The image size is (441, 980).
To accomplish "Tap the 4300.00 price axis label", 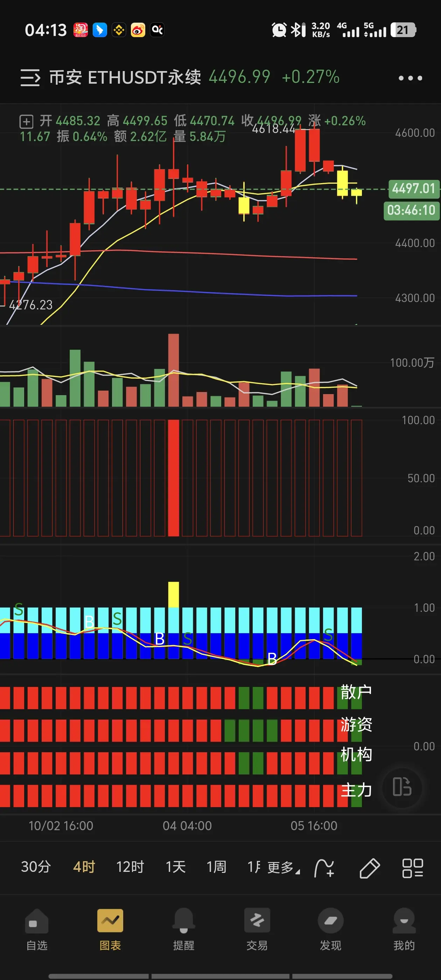I will tap(415, 298).
